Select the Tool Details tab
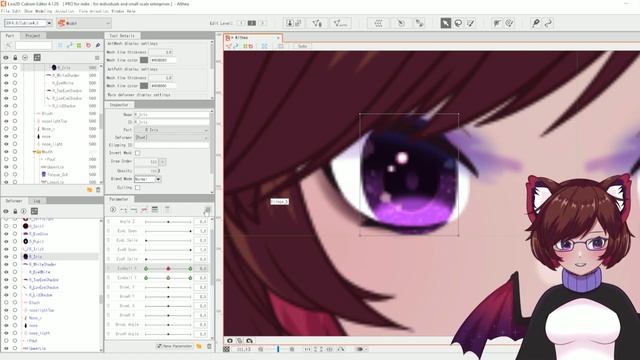The width and height of the screenshot is (640, 360). point(122,36)
